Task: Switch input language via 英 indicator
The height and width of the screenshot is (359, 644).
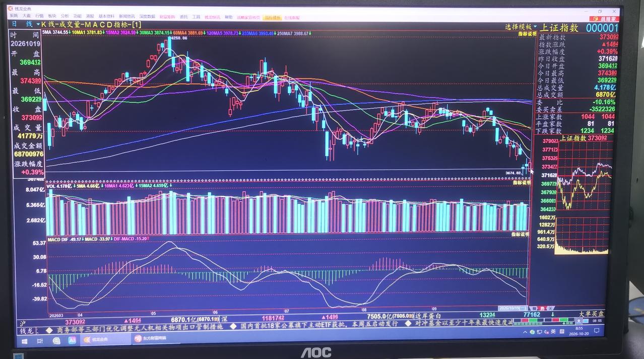Action: (x=553, y=332)
